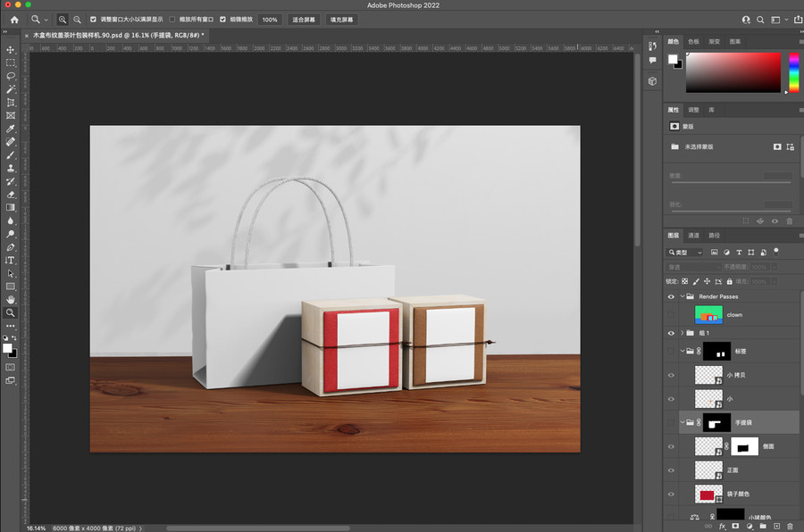Screen dimensions: 804x532
Task: Select the Dodge tool
Action: (10, 234)
